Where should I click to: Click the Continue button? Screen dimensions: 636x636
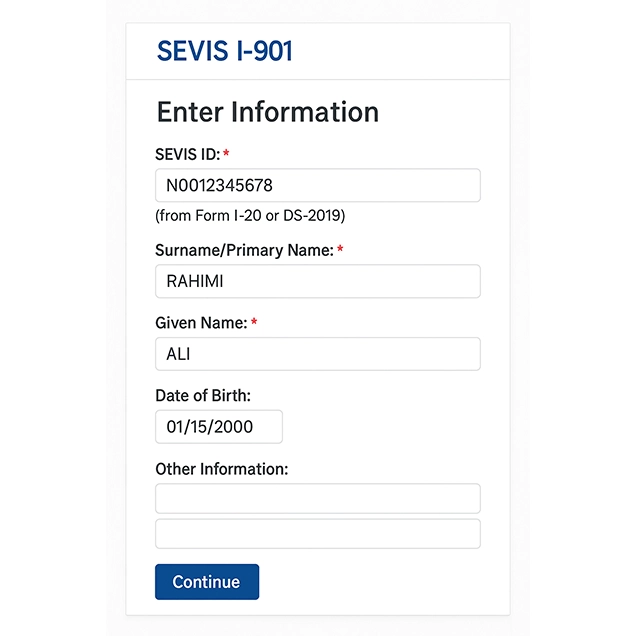click(206, 582)
